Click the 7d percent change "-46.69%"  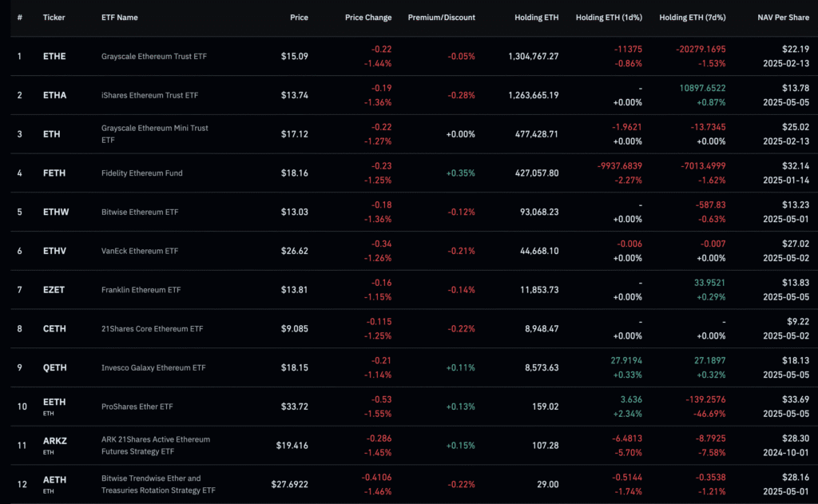click(709, 414)
